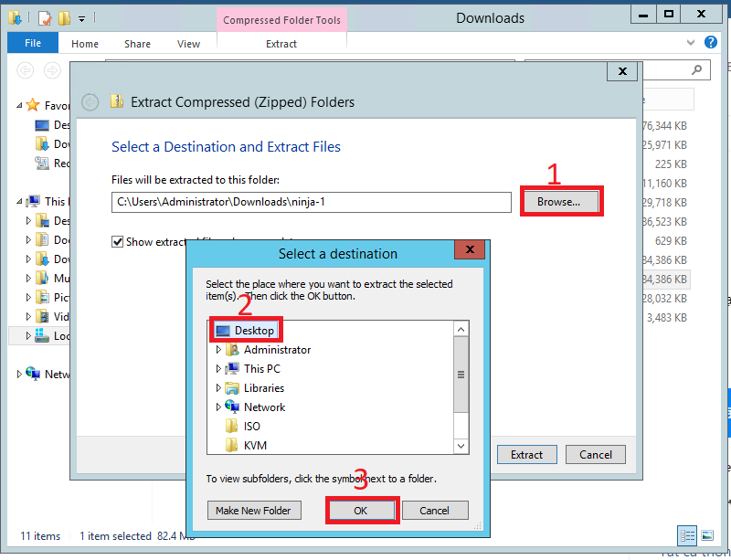Open the Customize Quick Access Toolbar dropdown
The width and height of the screenshot is (731, 560).
tap(81, 18)
